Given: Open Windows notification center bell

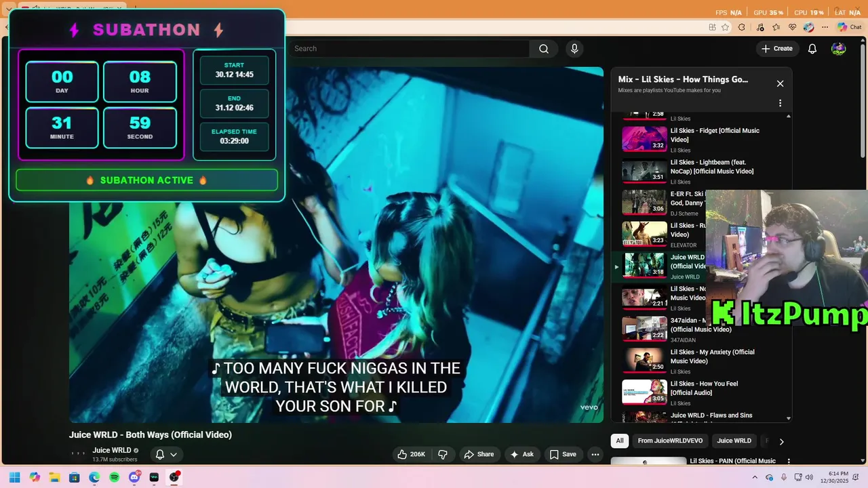Looking at the screenshot, I should click(x=855, y=478).
